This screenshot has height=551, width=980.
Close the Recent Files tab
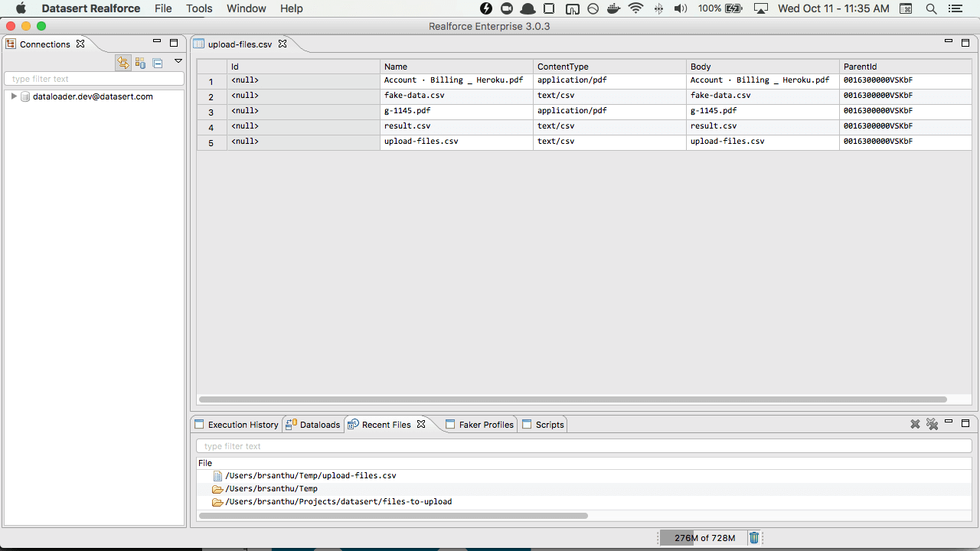coord(420,424)
